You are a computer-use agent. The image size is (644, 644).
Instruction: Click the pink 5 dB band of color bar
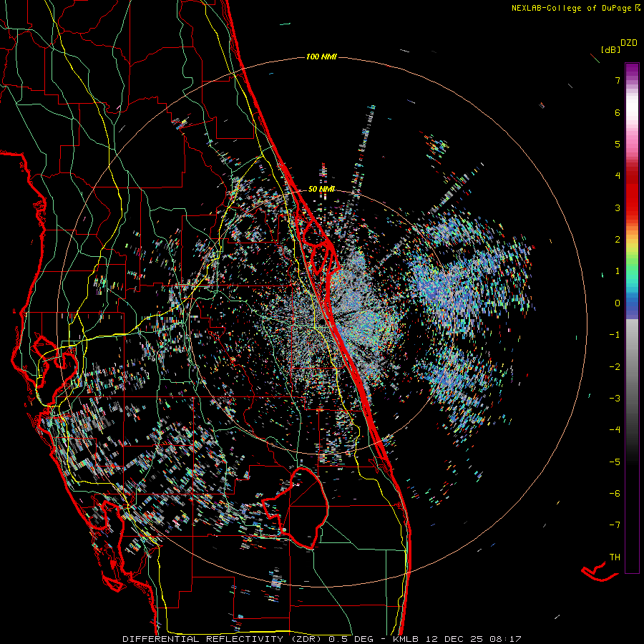pos(632,144)
